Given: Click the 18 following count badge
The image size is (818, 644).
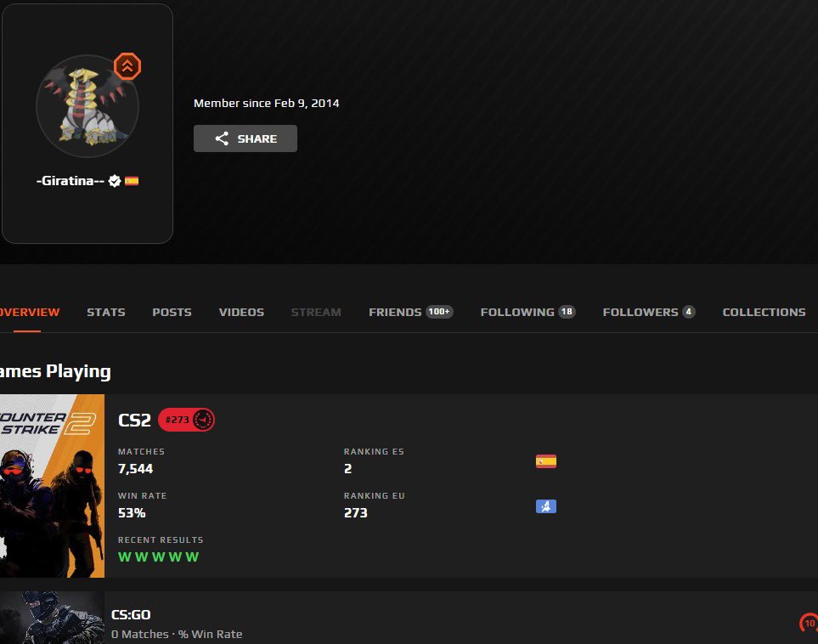Looking at the screenshot, I should coord(567,312).
